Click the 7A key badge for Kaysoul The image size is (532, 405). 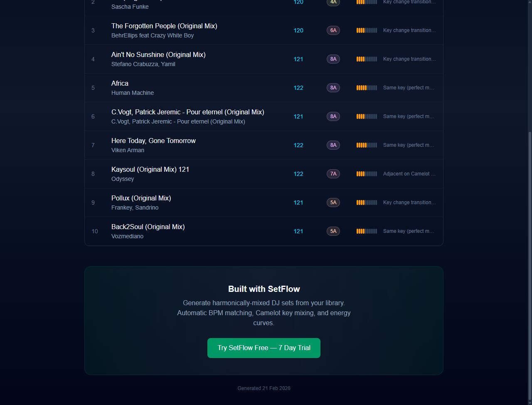point(333,174)
